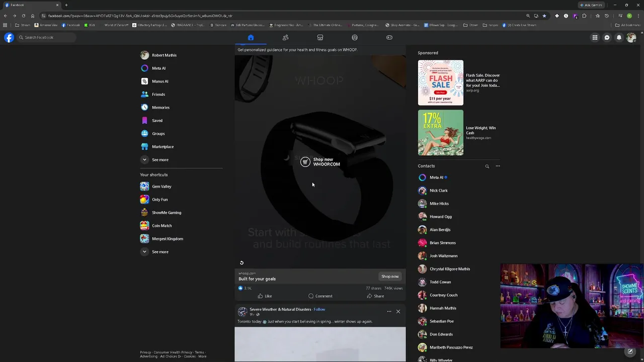Viewport: 644px width, 362px height.
Task: Open the Lose Weight, Win Cash ad
Action: [x=459, y=133]
